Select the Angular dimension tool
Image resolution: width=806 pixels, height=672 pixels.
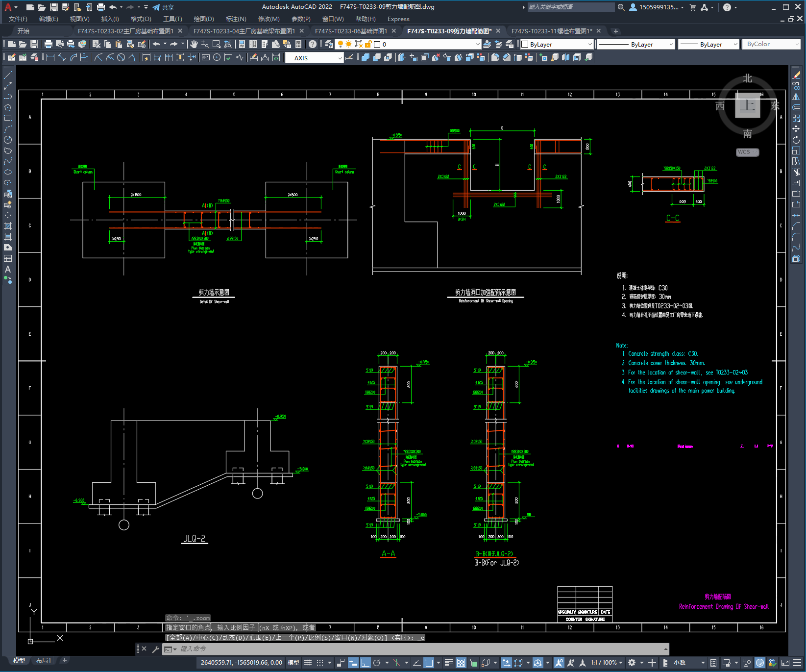point(132,57)
